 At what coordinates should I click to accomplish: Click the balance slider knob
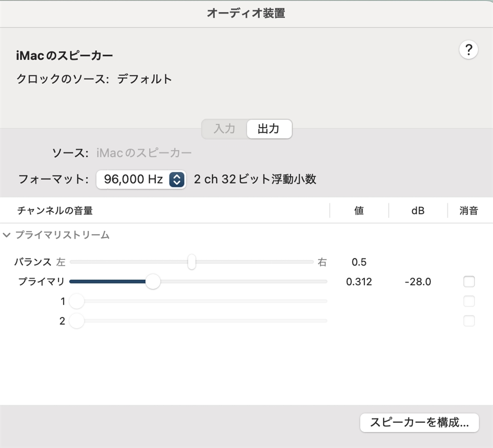pyautogui.click(x=192, y=262)
